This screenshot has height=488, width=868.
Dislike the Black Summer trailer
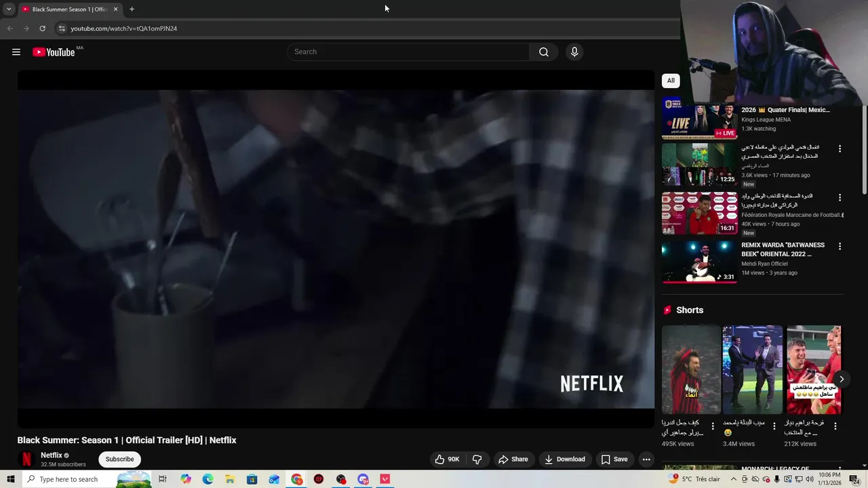(477, 460)
